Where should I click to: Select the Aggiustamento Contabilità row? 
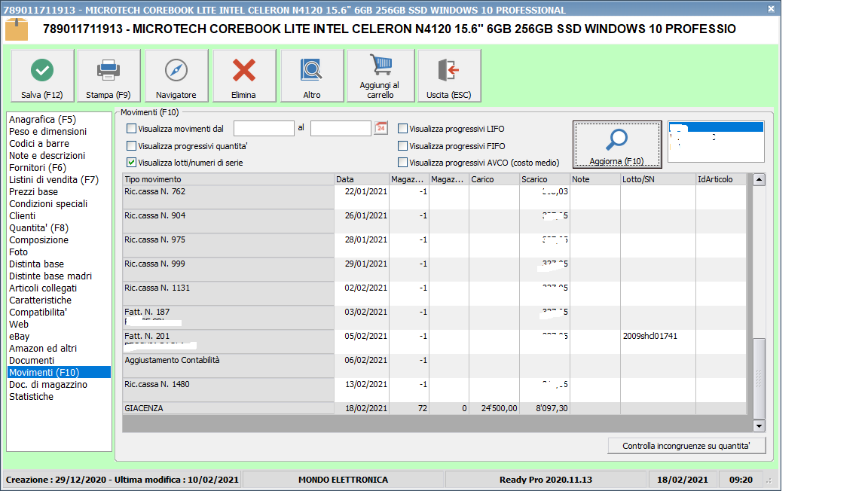(435, 366)
